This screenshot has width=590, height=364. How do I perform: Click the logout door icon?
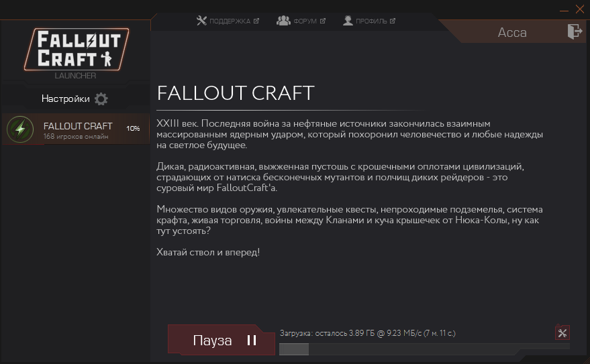[x=575, y=32]
